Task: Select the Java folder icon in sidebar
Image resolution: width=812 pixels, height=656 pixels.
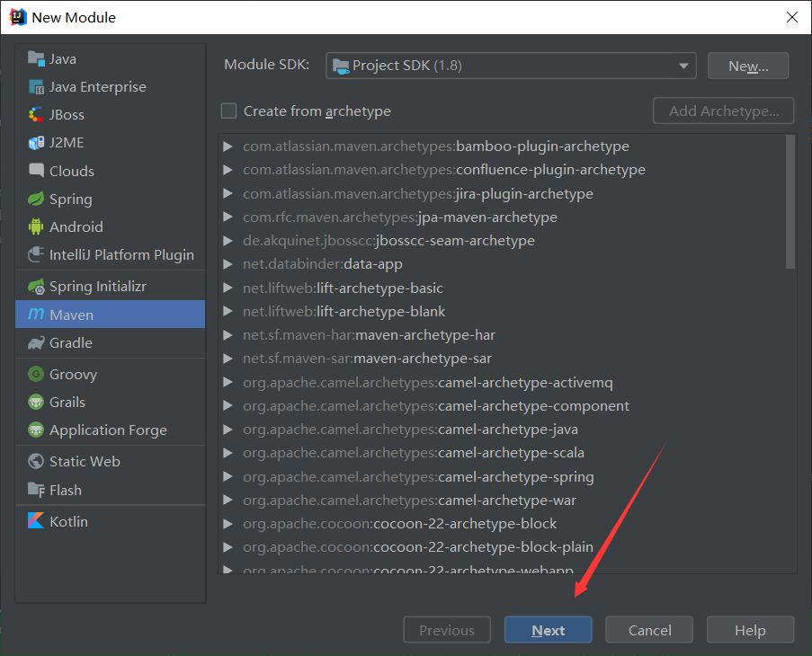Action: coord(36,59)
